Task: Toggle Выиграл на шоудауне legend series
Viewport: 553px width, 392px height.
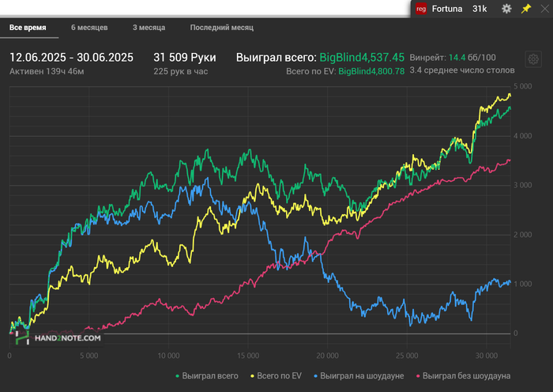Action: click(359, 375)
